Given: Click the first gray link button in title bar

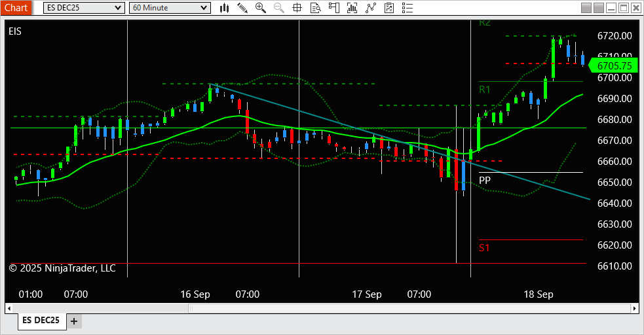Looking at the screenshot, I should (x=586, y=8).
